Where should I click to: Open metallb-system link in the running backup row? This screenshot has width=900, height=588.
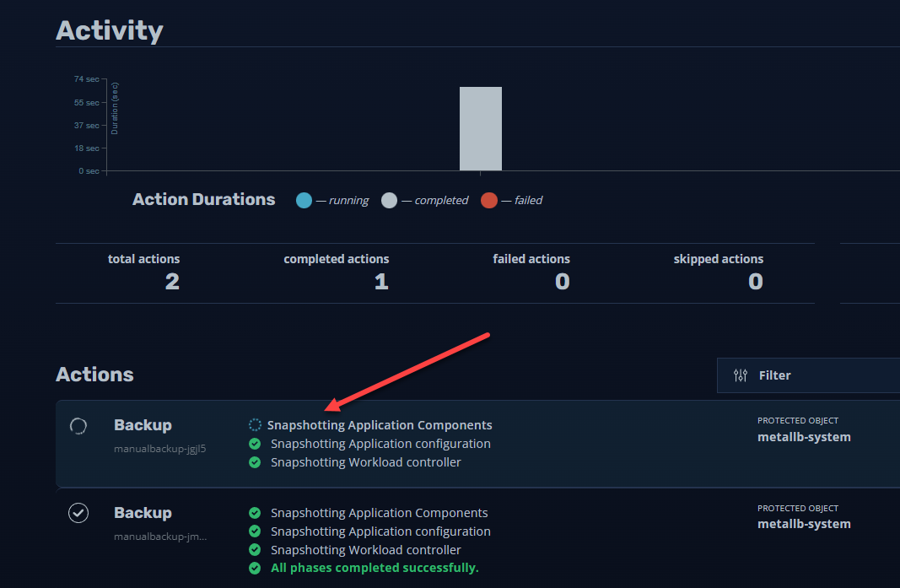point(804,437)
